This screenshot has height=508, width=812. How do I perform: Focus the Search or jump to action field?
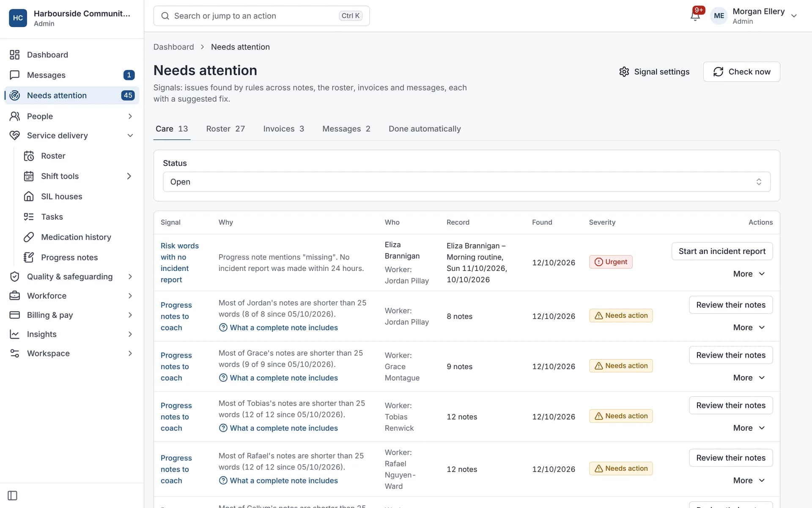[x=261, y=16]
